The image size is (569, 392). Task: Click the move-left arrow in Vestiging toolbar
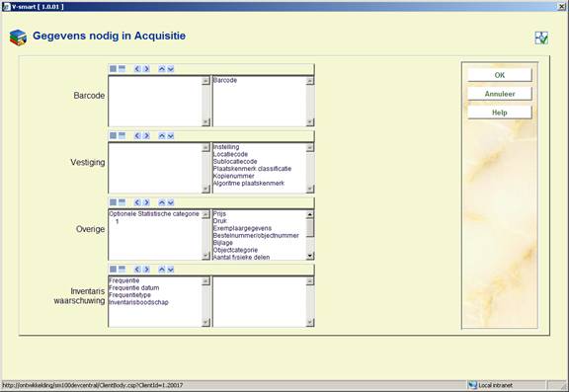[x=137, y=135]
